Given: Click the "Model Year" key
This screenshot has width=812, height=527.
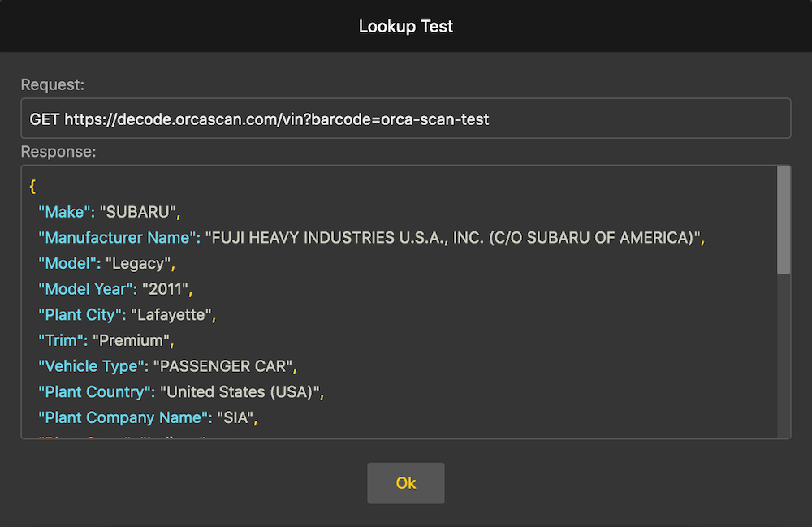Looking at the screenshot, I should tap(87, 289).
